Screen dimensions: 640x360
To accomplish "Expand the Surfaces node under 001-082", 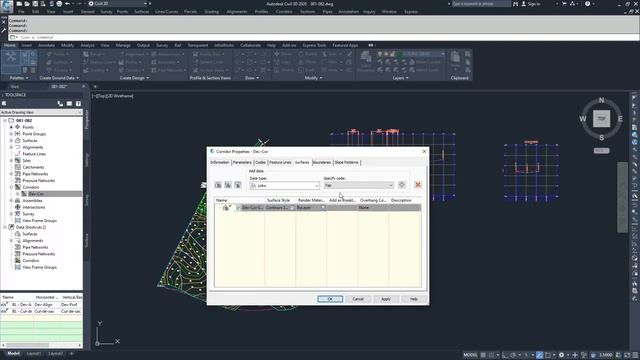I will [11, 140].
